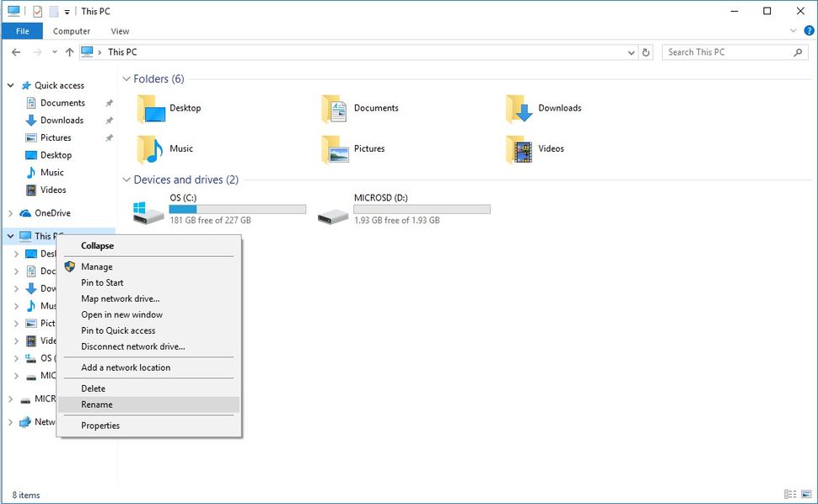Collapse the Devices and drives section
The width and height of the screenshot is (818, 504).
pos(126,180)
